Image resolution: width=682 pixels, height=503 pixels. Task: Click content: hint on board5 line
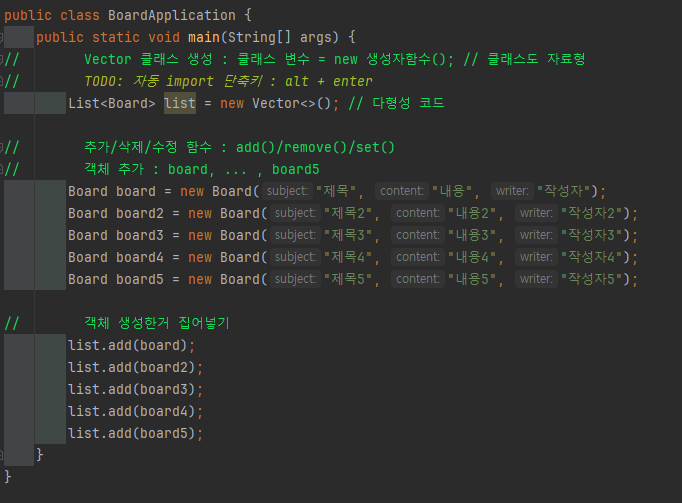(418, 279)
